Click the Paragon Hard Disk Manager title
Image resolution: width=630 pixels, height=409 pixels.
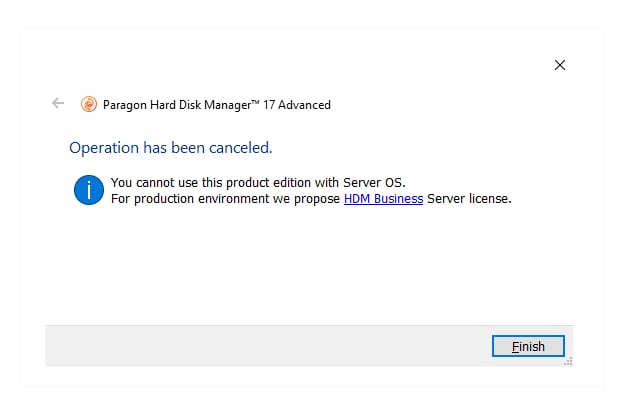tap(217, 105)
